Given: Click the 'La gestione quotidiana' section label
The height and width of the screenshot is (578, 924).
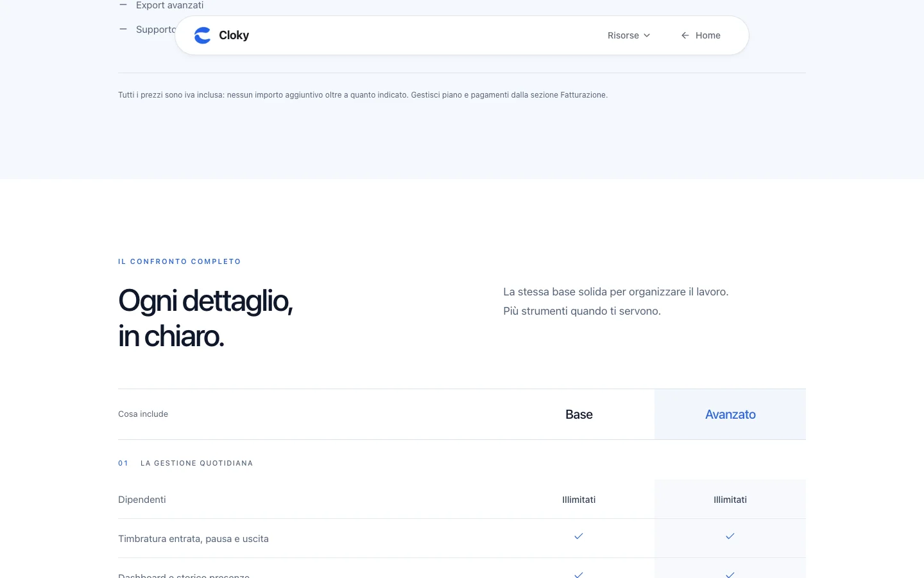Looking at the screenshot, I should 196,463.
